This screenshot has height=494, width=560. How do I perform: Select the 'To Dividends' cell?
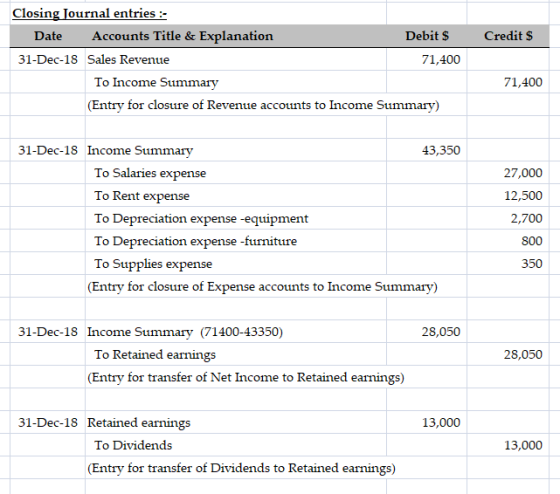click(x=133, y=445)
